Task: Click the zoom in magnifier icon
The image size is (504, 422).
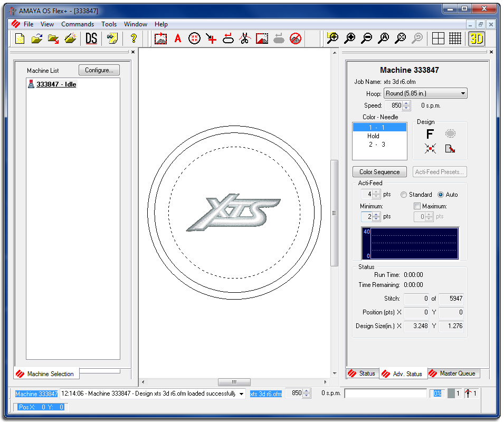Action: (x=350, y=39)
